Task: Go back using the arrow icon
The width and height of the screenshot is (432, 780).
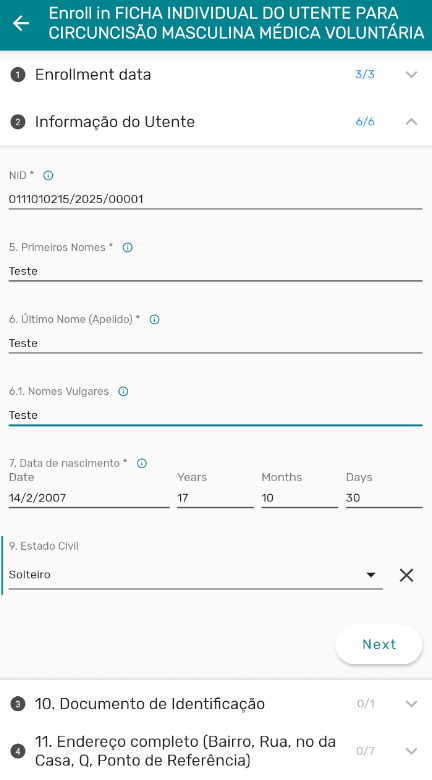Action: pyautogui.click(x=21, y=23)
